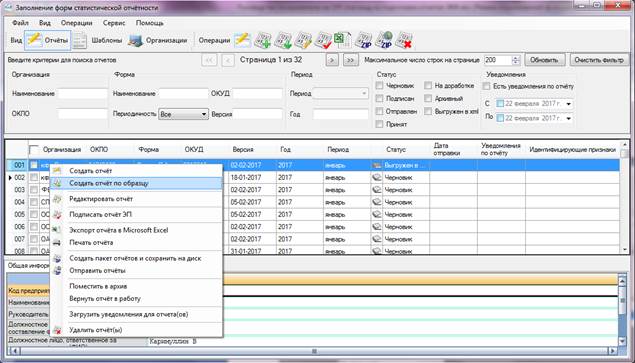Click icon beside Создать отчёт menu entry

(57, 171)
